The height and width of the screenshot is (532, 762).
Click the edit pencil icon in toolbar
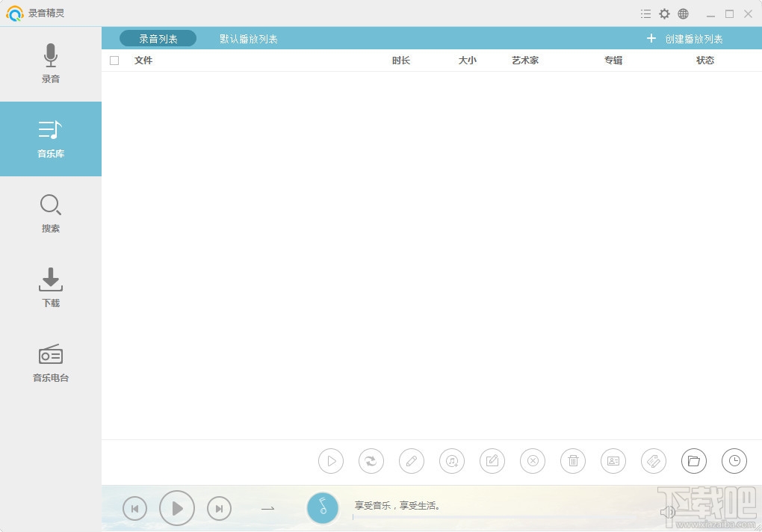(412, 461)
